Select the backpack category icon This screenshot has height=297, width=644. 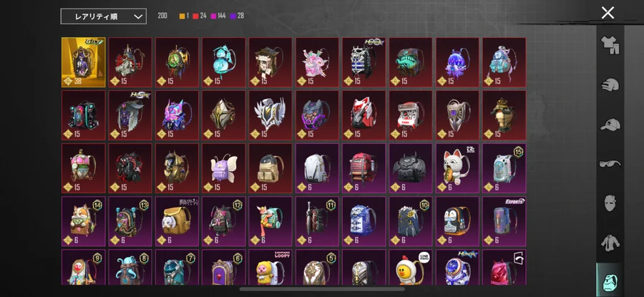coord(610,282)
